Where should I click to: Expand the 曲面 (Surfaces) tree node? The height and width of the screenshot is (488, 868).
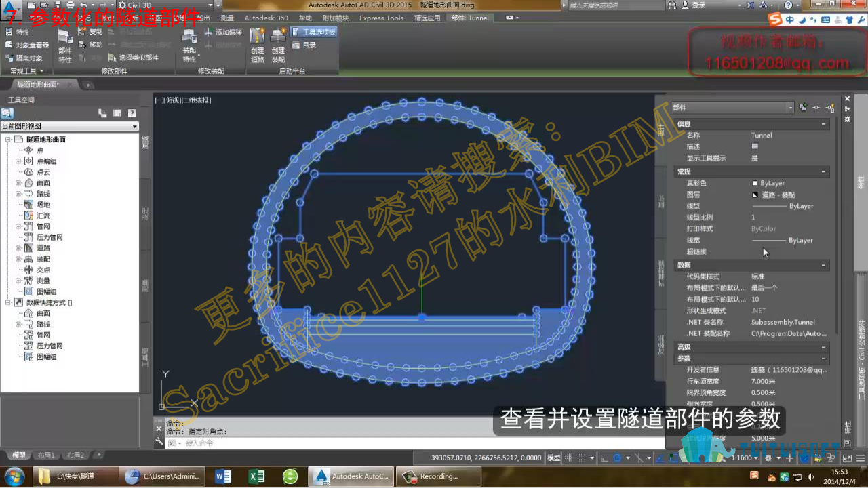tap(18, 183)
